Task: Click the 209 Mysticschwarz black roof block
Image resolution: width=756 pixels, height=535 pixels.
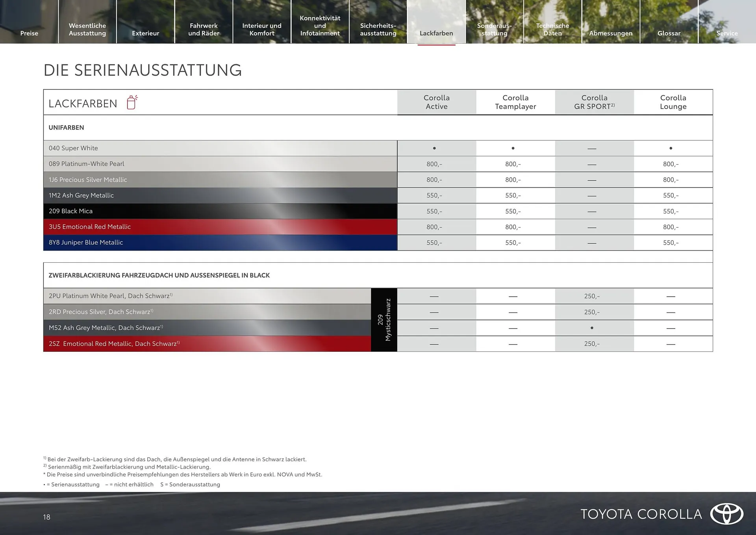Action: pos(384,320)
